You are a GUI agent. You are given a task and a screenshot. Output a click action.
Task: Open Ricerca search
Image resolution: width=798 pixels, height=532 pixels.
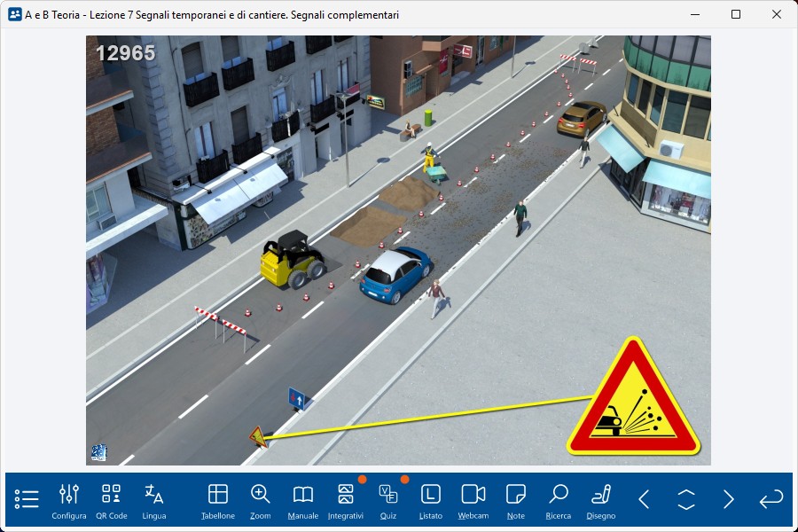pyautogui.click(x=559, y=500)
